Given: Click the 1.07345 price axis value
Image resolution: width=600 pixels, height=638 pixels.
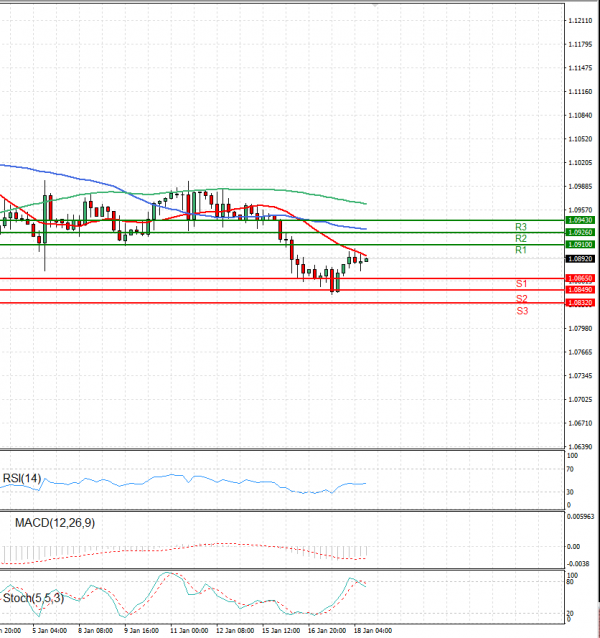Looking at the screenshot, I should click(580, 376).
